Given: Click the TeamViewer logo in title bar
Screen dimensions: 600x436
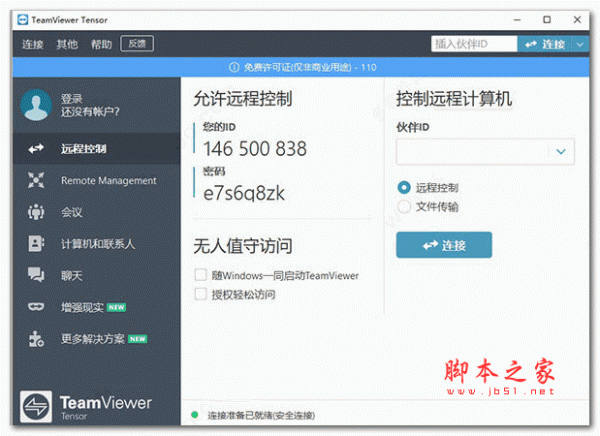Looking at the screenshot, I should (x=23, y=20).
